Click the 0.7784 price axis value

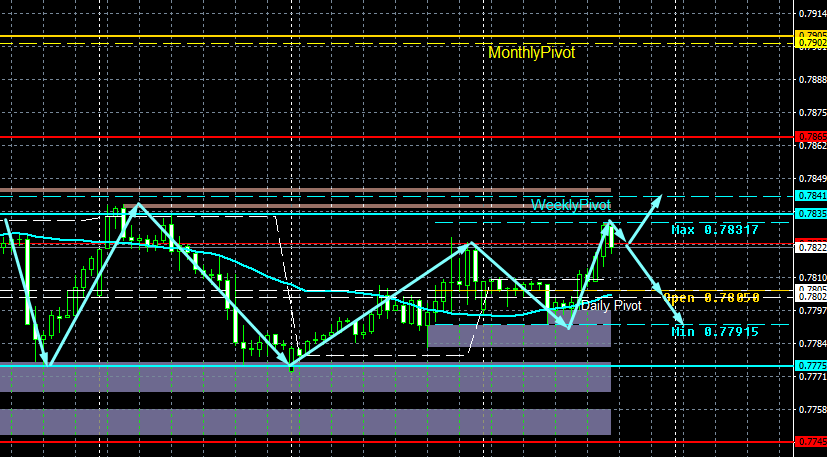(813, 344)
